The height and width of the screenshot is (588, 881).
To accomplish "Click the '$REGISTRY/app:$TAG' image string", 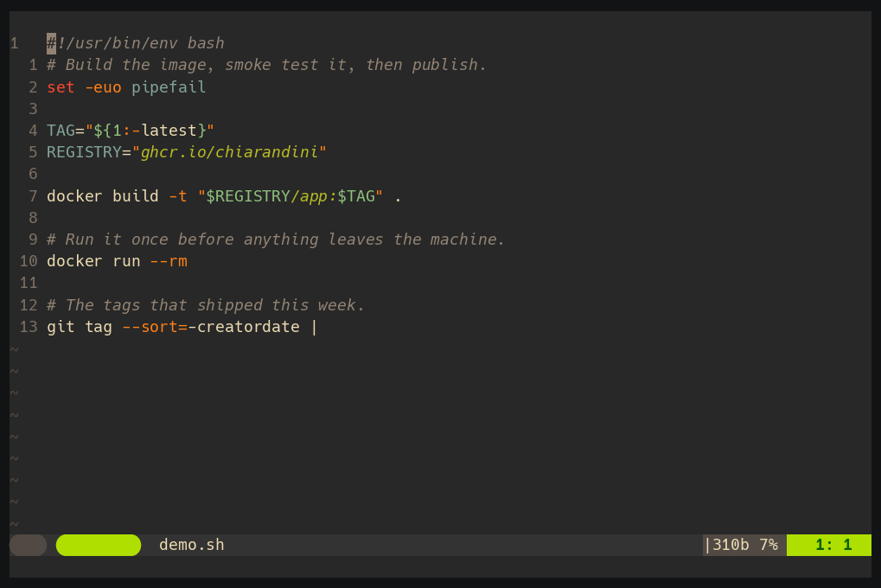I will click(x=290, y=196).
